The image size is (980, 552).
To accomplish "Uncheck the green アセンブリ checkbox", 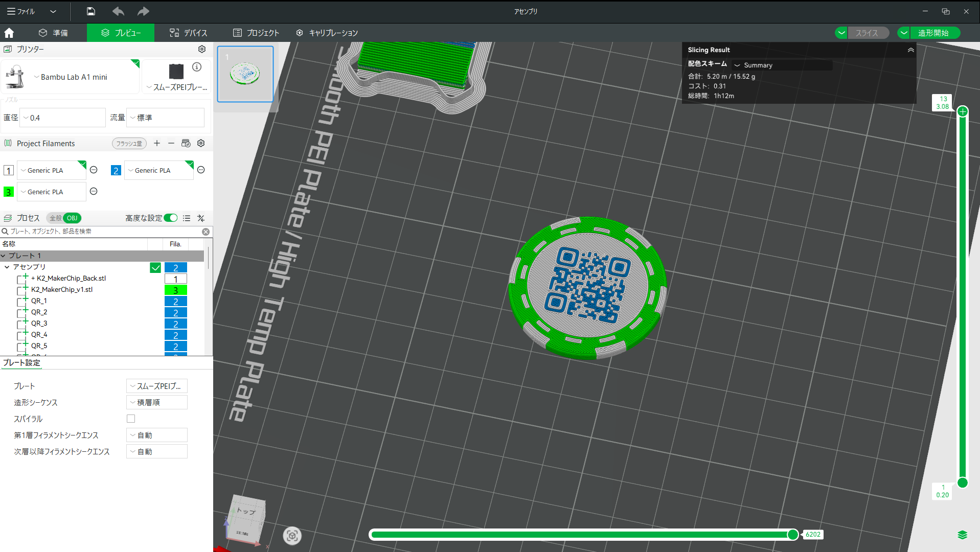I will tap(155, 267).
